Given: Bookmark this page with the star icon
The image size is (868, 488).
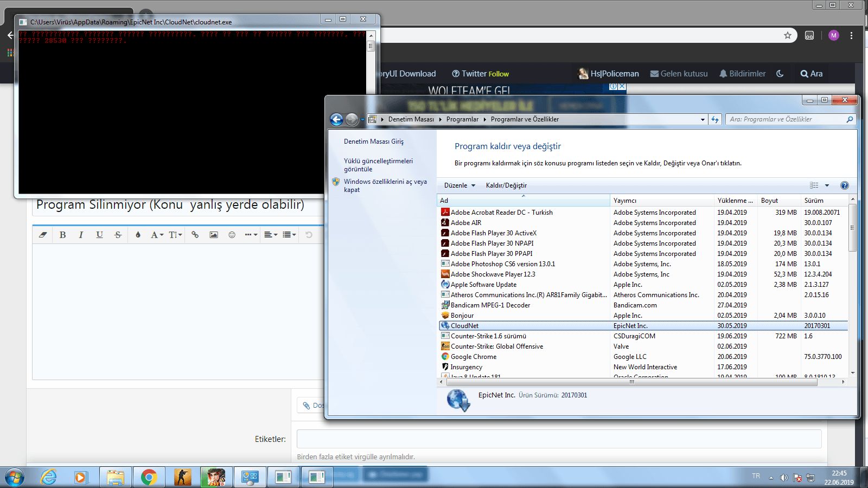Looking at the screenshot, I should [788, 35].
